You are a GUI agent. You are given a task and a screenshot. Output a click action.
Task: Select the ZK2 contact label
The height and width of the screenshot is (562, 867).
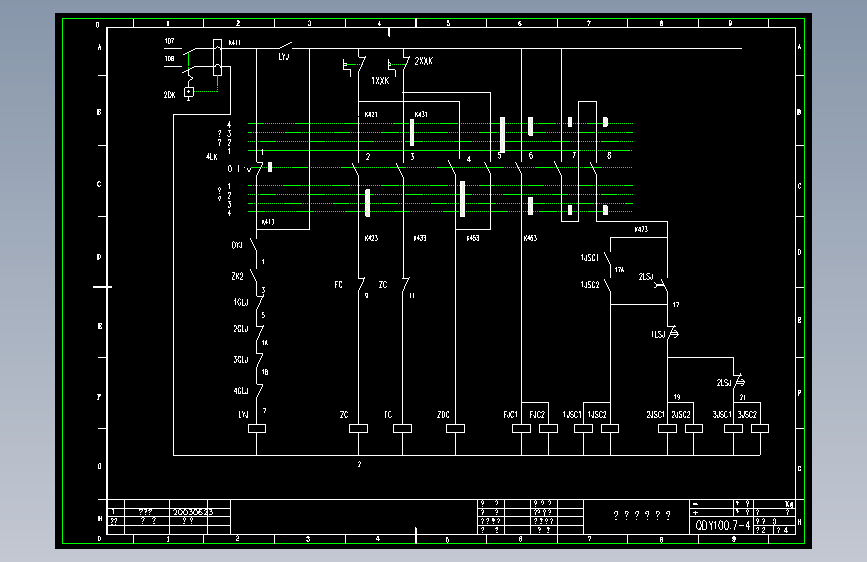237,276
